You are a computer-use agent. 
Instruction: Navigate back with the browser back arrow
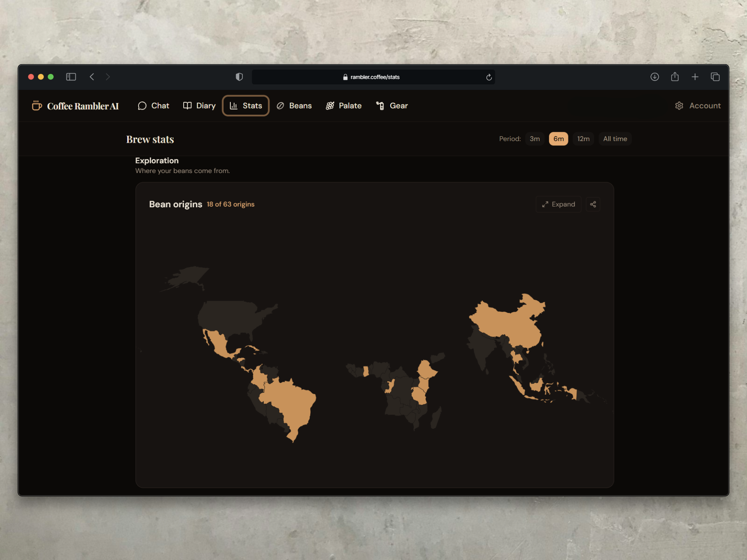(92, 77)
